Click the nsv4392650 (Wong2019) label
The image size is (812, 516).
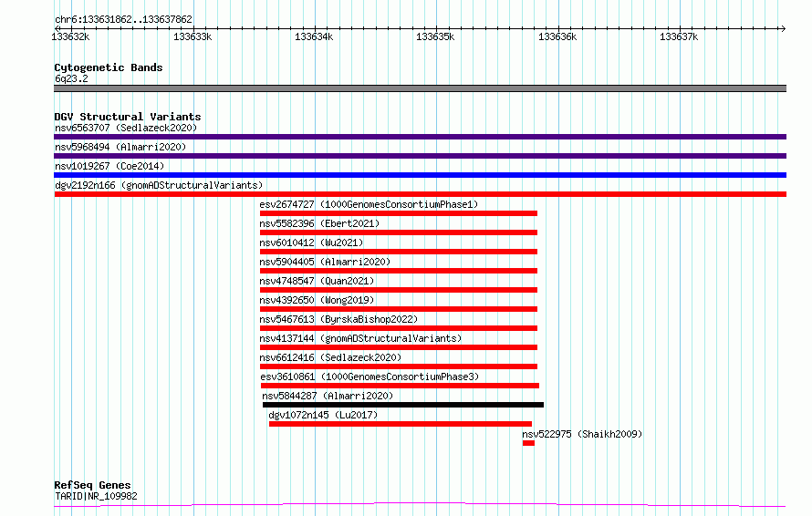[x=317, y=300]
